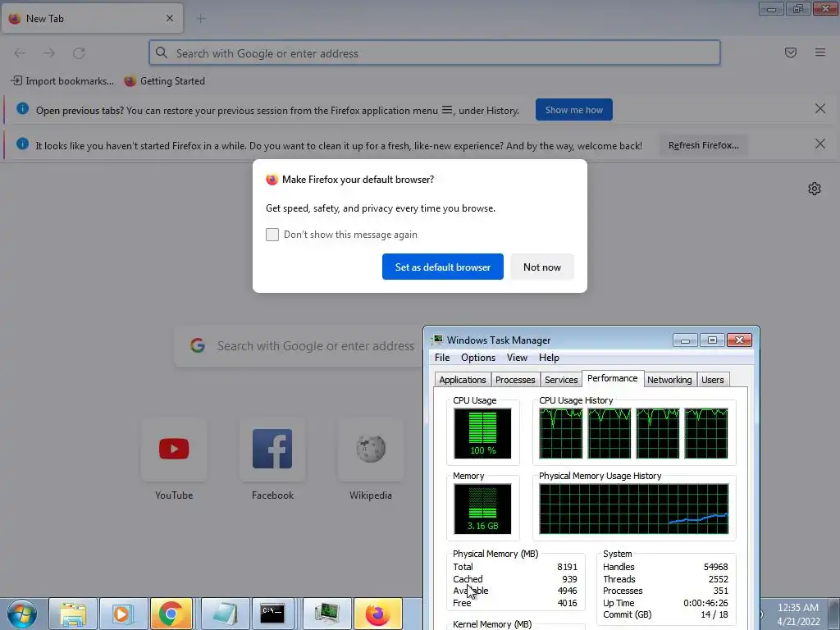The image size is (840, 630).
Task: Check 'Don't show this message again'
Action: [272, 235]
